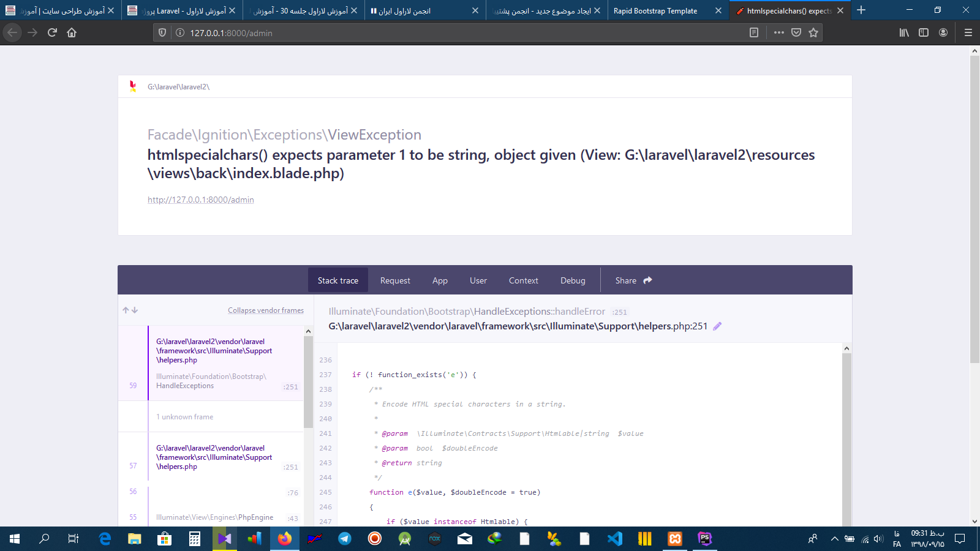Image resolution: width=980 pixels, height=551 pixels.
Task: Toggle the Firefox sidebar icon
Action: [x=924, y=32]
